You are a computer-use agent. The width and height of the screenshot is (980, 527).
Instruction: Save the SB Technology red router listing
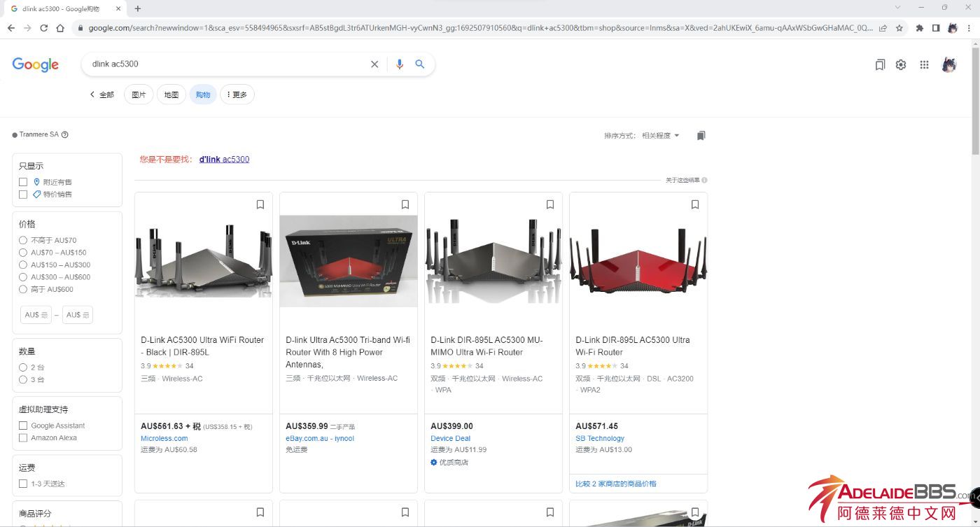695,205
